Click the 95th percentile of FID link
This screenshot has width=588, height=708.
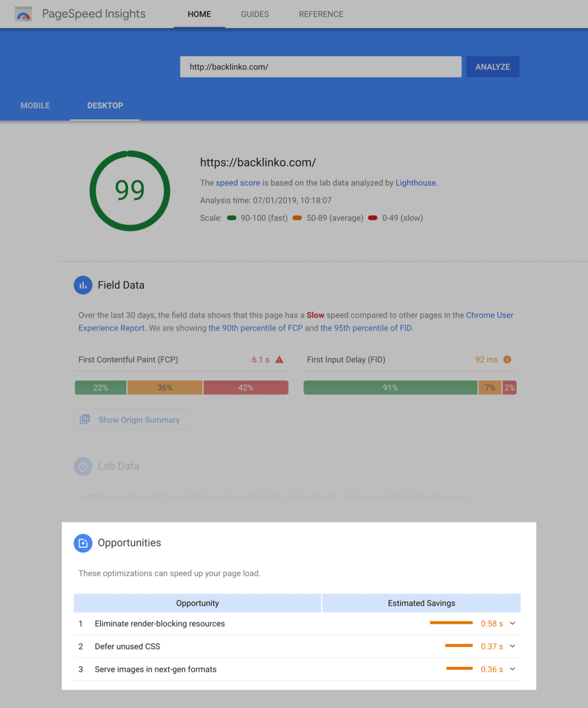pos(366,328)
